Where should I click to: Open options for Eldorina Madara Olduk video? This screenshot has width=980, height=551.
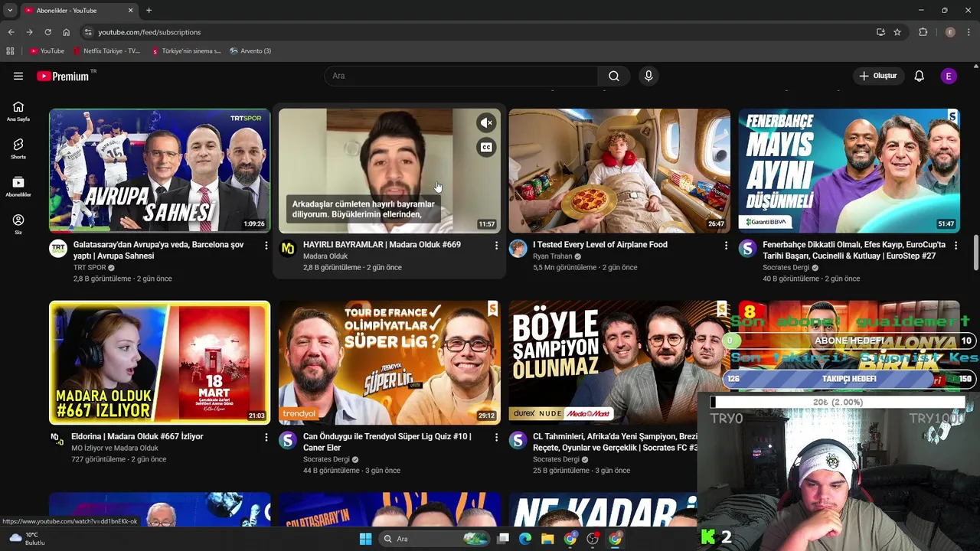(x=266, y=438)
